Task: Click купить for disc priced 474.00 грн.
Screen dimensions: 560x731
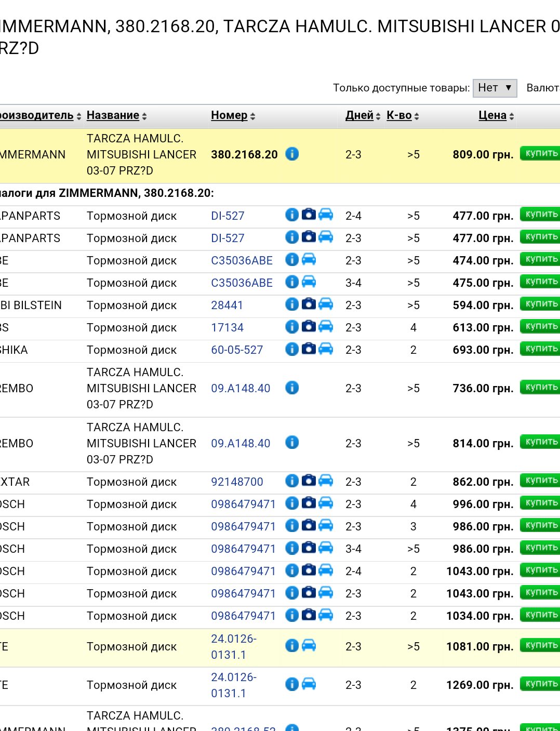Action: pos(540,259)
